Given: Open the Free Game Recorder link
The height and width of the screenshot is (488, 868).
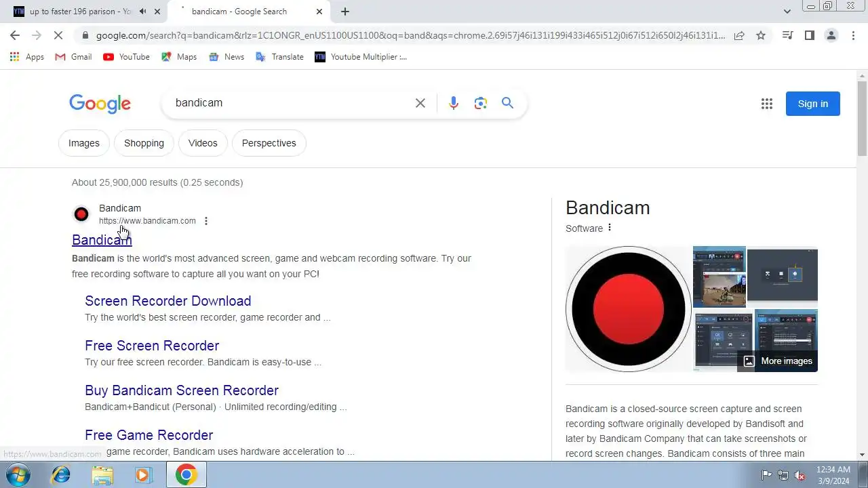Looking at the screenshot, I should point(149,435).
